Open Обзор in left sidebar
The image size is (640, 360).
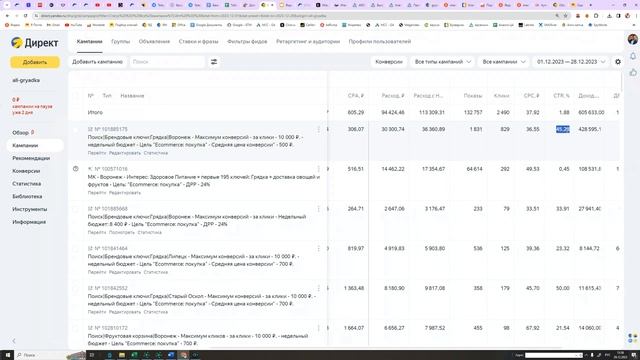(x=21, y=133)
